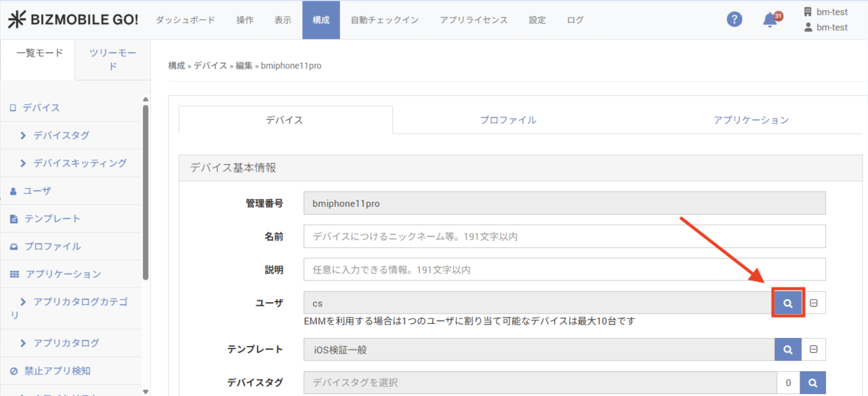Screen dimensions: 868x396
Task: Open device tag search magnifier button
Action: point(813,383)
